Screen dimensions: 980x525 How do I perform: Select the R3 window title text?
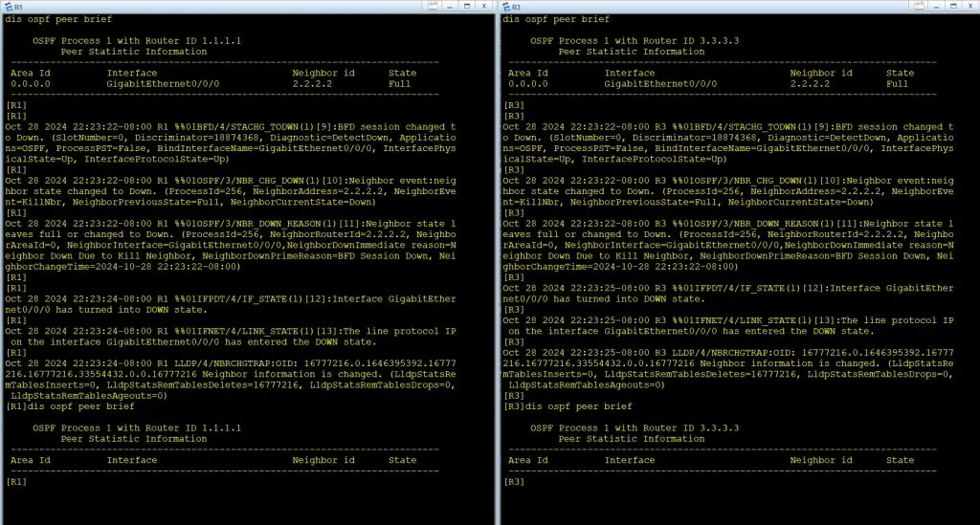pos(518,6)
